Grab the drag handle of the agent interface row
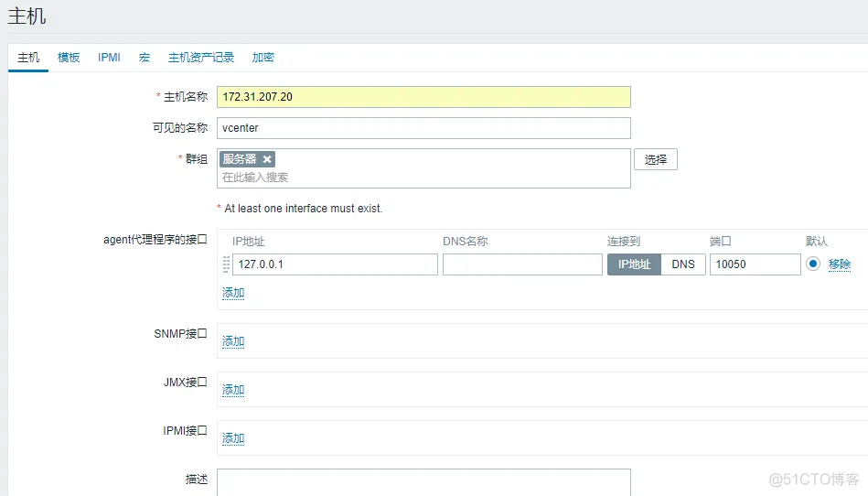The height and width of the screenshot is (496, 868). point(226,264)
